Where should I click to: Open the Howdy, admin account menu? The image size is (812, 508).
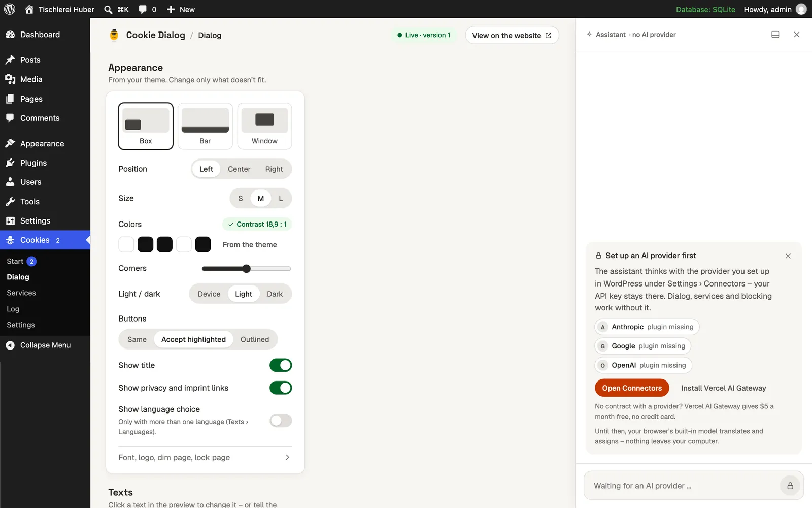coord(775,9)
